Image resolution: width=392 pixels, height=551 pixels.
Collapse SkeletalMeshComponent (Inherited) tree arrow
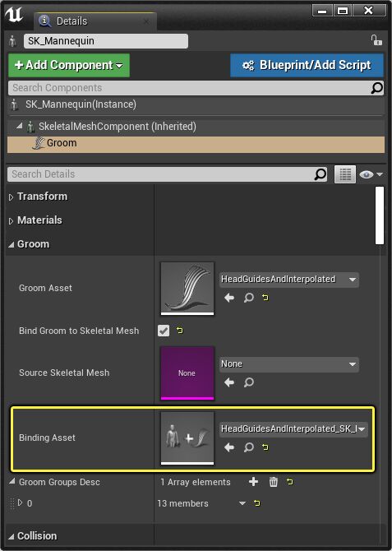(20, 126)
